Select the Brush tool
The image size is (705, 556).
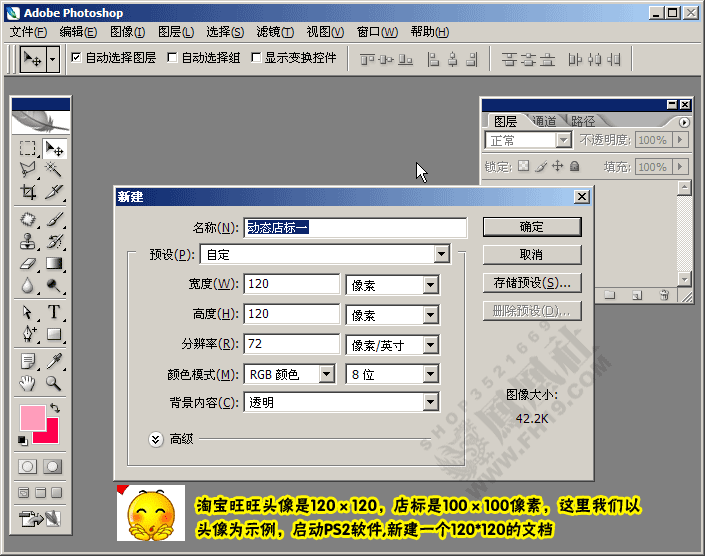(54, 219)
